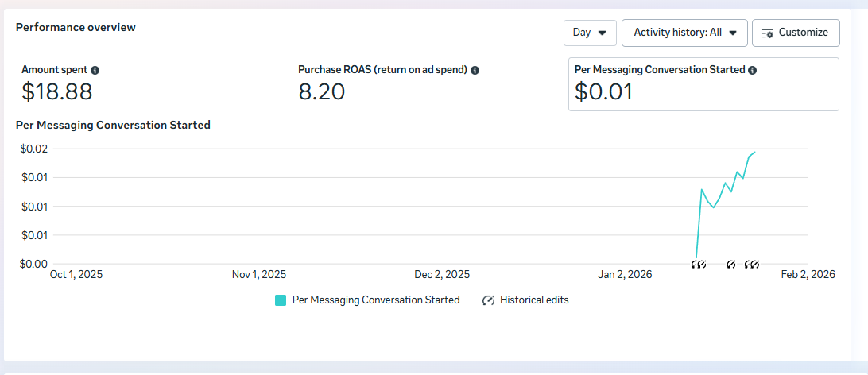The image size is (868, 375).
Task: Select the Amount spent metric value $18.88
Action: coord(57,92)
